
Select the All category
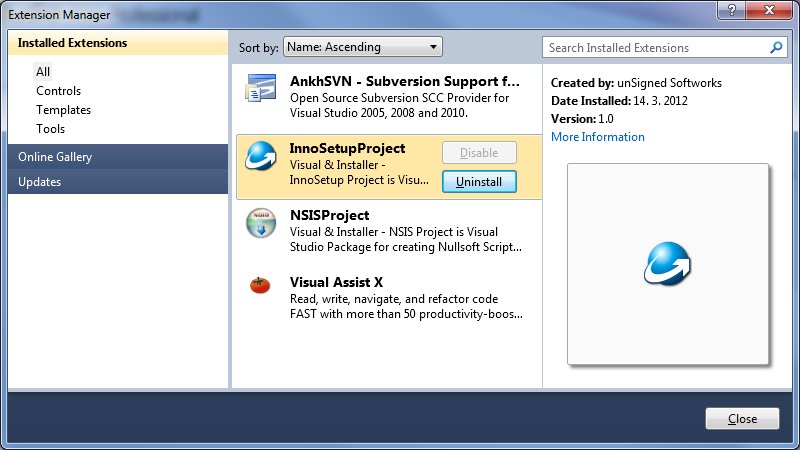click(43, 71)
